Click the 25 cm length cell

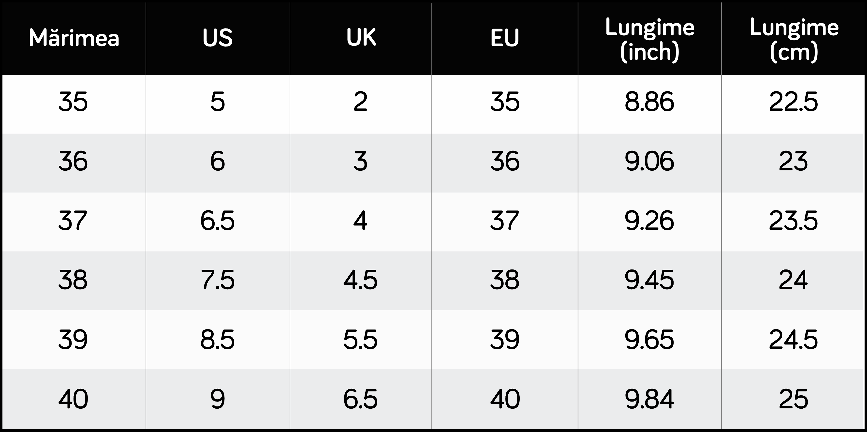pyautogui.click(x=794, y=399)
